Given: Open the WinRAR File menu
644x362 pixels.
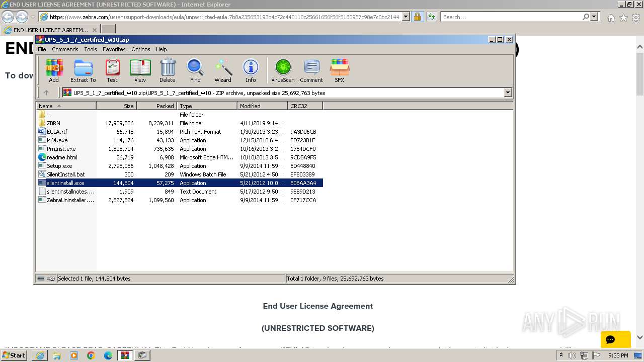Looking at the screenshot, I should pos(42,49).
